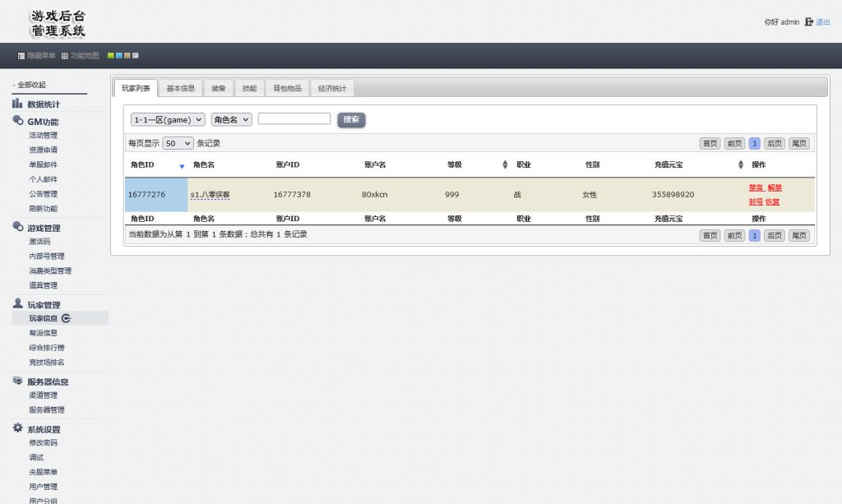The width and height of the screenshot is (842, 504).
Task: Sort the table by the 等级 column arrows
Action: click(505, 165)
